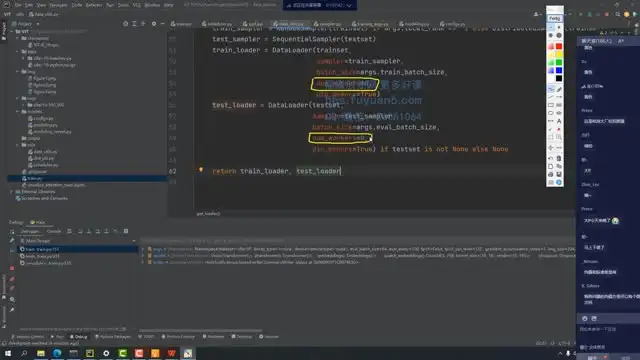Place cursor on the return train_loader, test_loader line
Screen dimensions: 640x360
tap(276, 171)
